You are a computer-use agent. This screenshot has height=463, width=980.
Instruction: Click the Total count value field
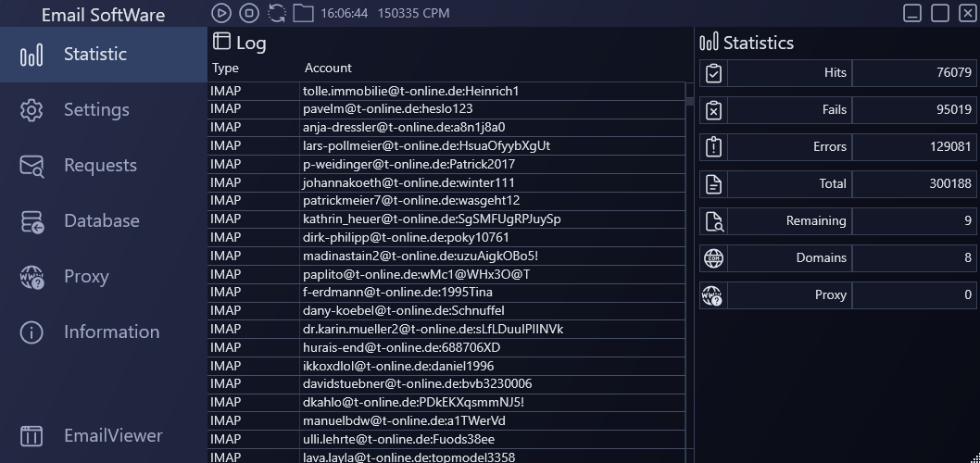click(914, 184)
